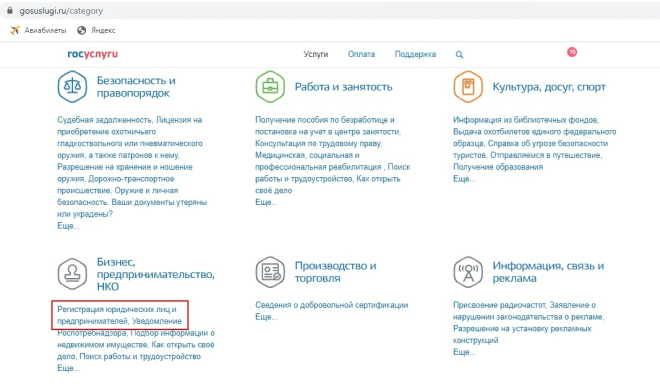Open Отправляемся в путешествие link
This screenshot has width=660, height=387.
point(546,155)
